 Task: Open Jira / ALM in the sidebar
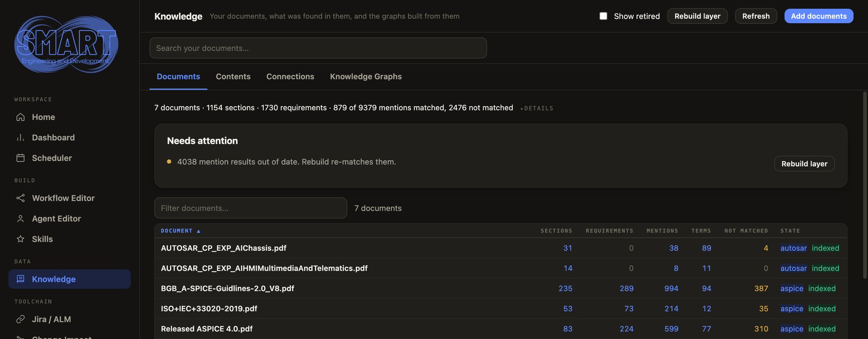pyautogui.click(x=69, y=319)
